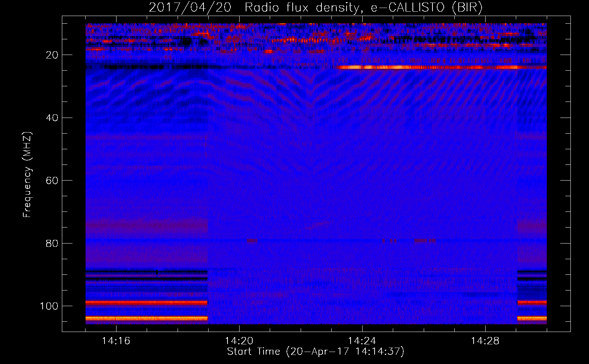
Task: Click the '14:20' time tick label
Action: pyautogui.click(x=239, y=341)
